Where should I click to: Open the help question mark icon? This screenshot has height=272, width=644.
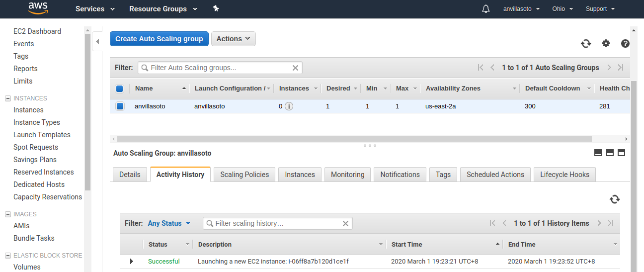(625, 43)
